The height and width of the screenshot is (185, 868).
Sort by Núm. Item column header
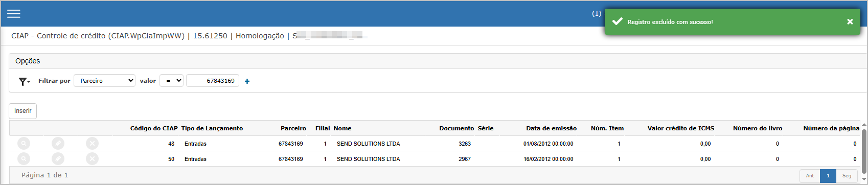point(607,128)
